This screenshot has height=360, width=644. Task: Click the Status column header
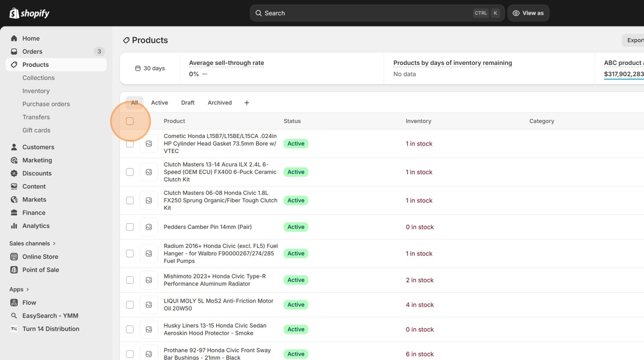pos(292,121)
